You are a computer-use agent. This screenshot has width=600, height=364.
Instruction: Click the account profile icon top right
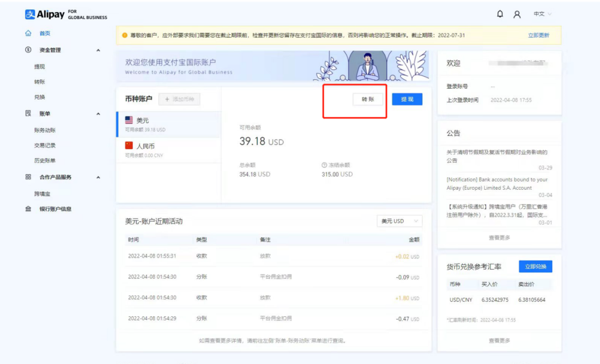coord(518,14)
